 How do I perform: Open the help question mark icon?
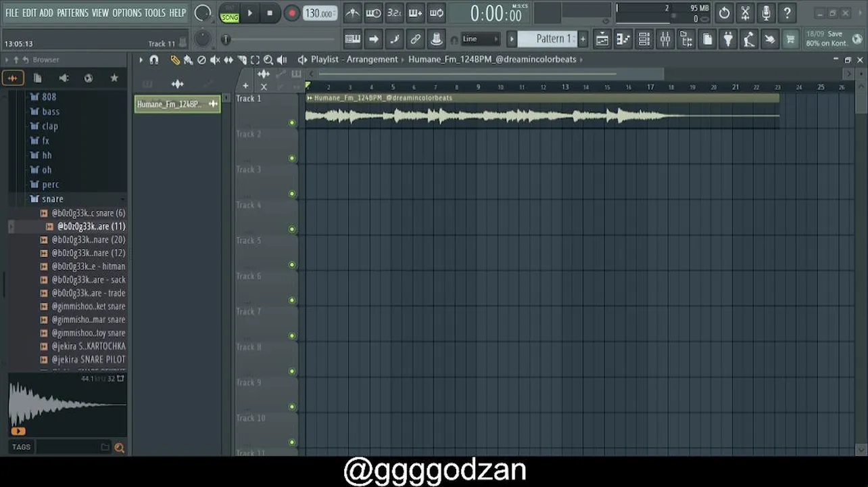pos(787,13)
